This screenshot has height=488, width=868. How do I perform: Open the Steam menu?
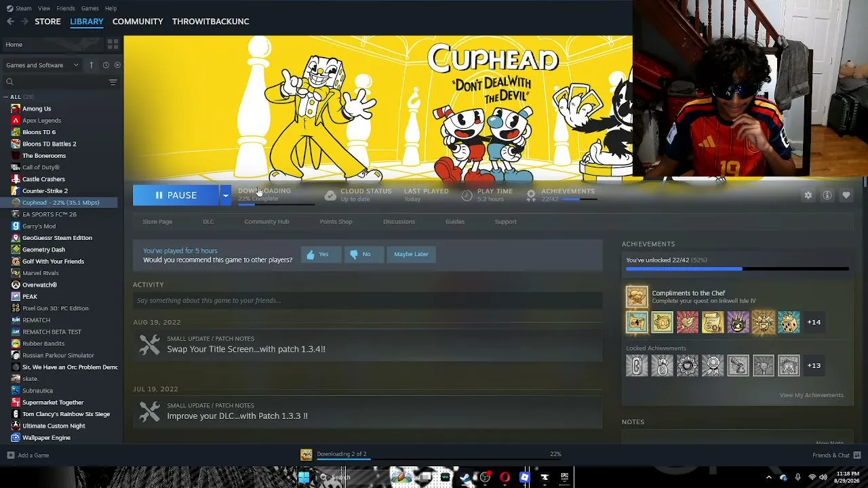(x=20, y=8)
